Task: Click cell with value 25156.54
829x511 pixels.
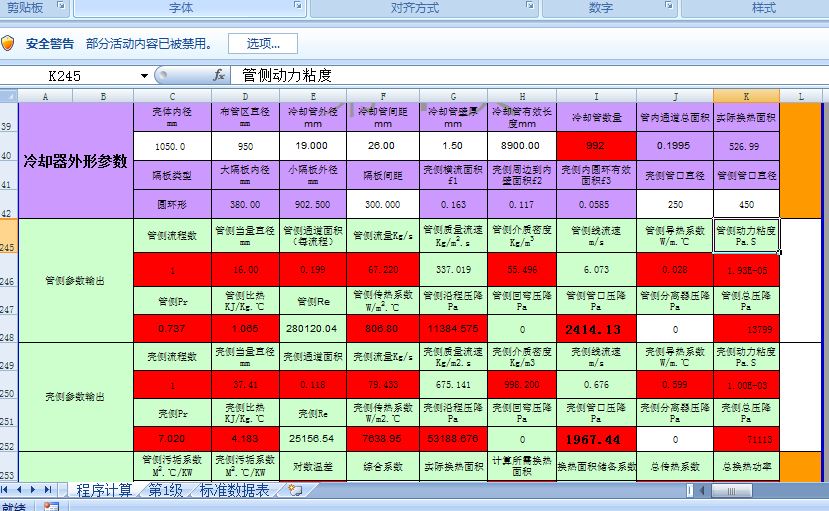Action: 313,439
